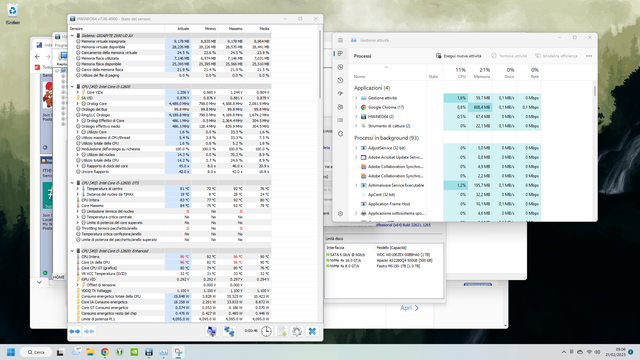Click NVIDIA icon on the taskbar
This screenshot has width=640, height=360.
[x=134, y=352]
